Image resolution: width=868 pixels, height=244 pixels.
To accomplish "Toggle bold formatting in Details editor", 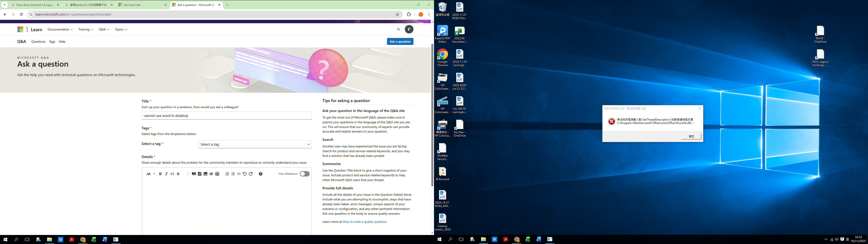I will pyautogui.click(x=160, y=174).
